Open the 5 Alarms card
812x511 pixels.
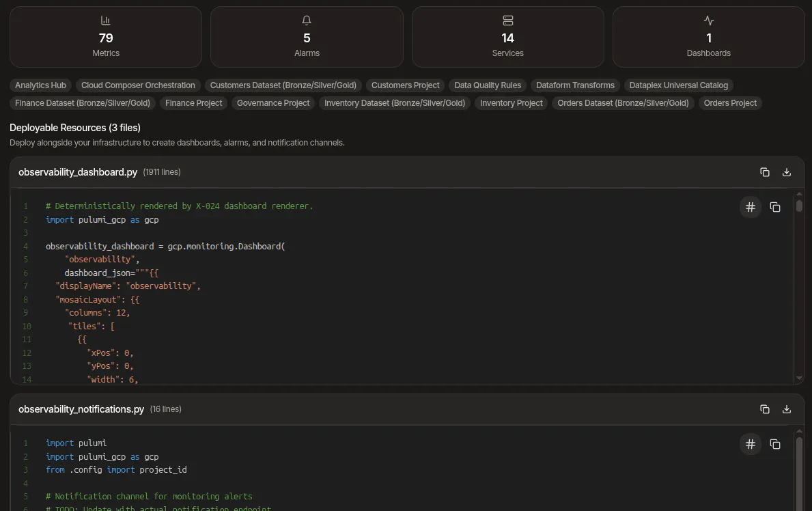click(307, 37)
